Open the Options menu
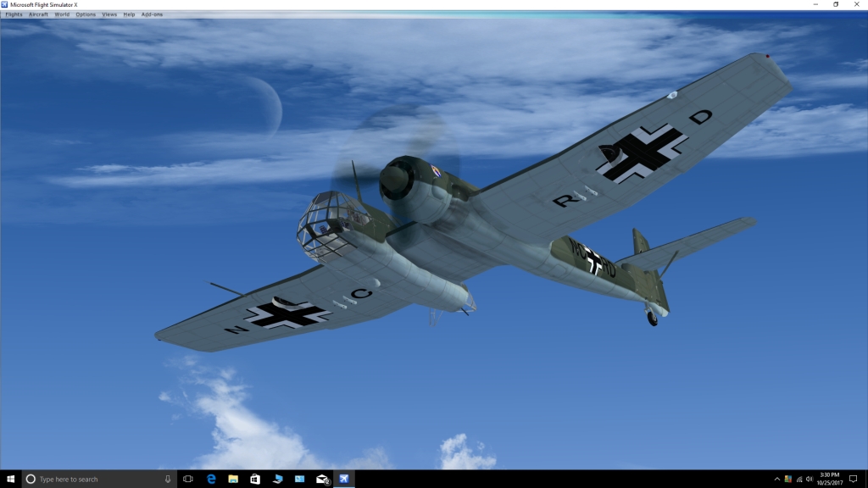Viewport: 868px width, 488px height. (x=86, y=14)
